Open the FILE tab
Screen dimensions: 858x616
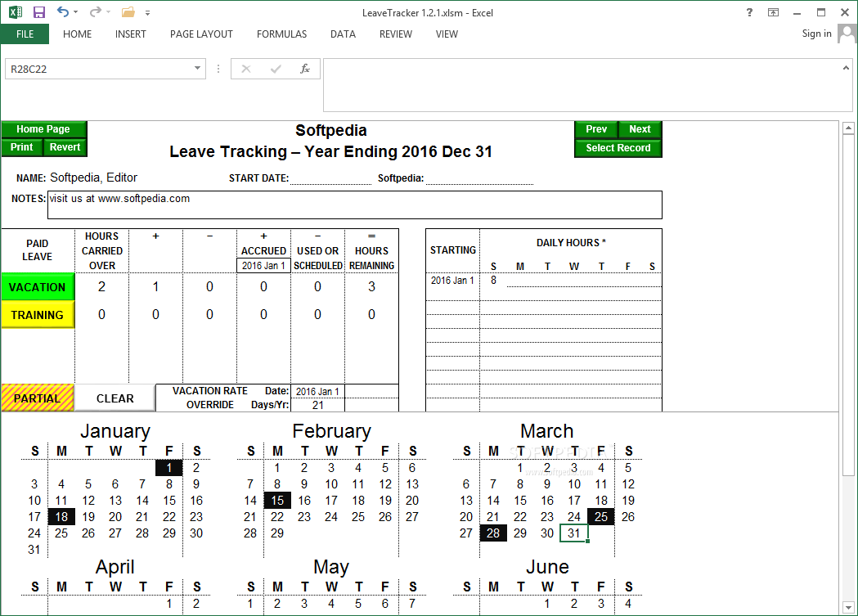coord(25,34)
